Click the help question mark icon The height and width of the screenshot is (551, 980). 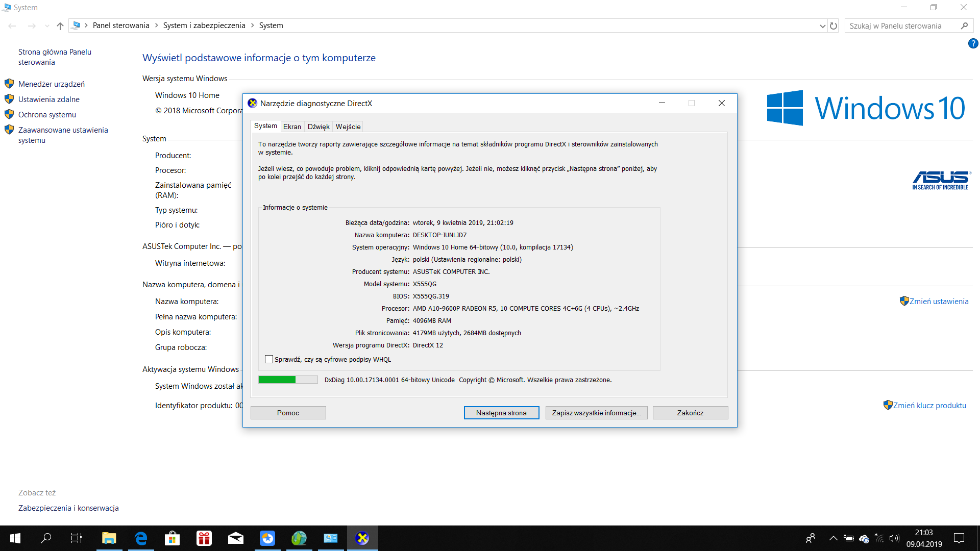click(973, 44)
